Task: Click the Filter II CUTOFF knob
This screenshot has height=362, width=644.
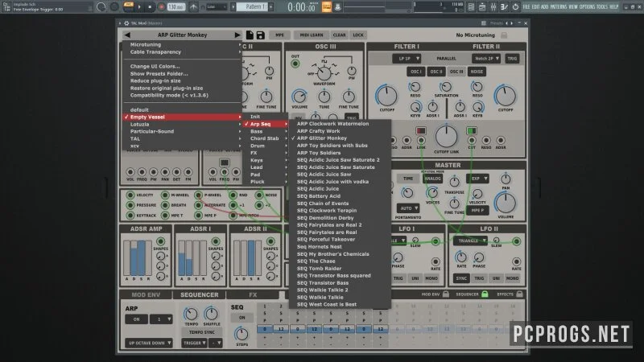Action: tap(506, 96)
